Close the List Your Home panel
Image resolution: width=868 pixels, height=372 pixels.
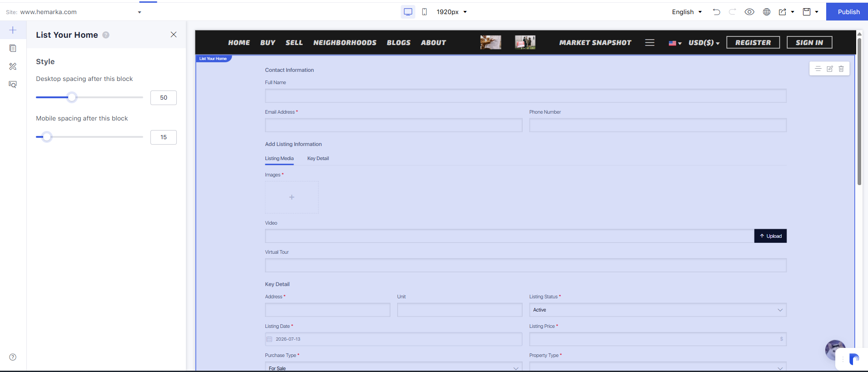pyautogui.click(x=174, y=35)
